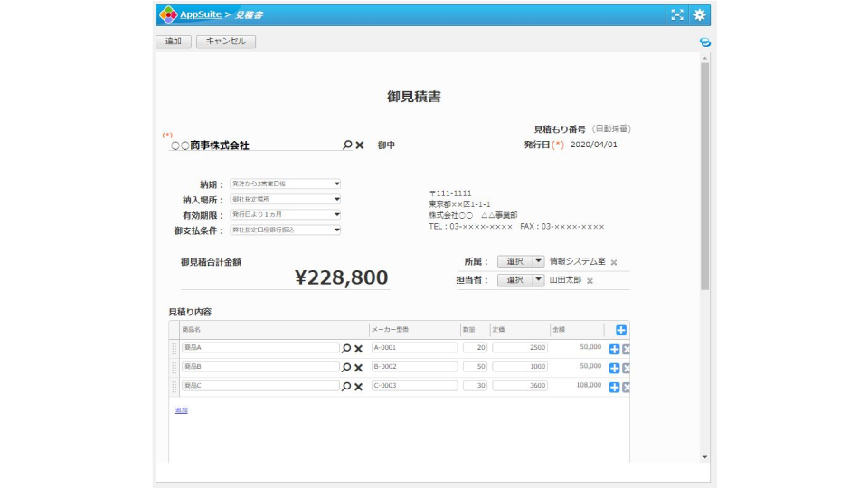Click the scrollbar down arrow
Screen dimensions: 868x488
704,457
